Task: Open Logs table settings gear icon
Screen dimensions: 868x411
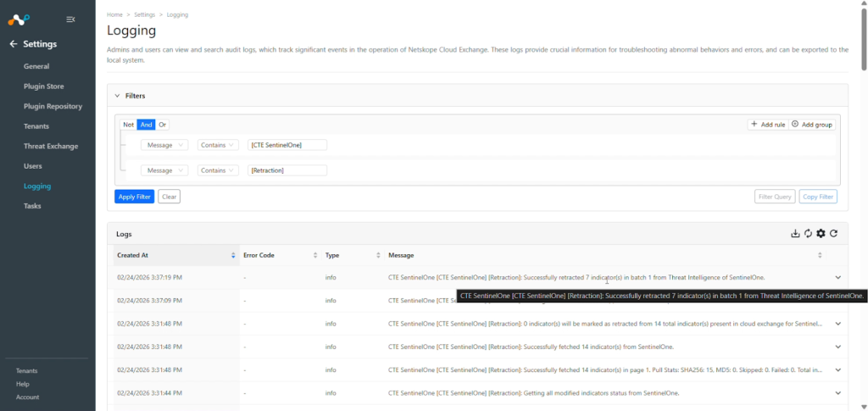Action: tap(821, 233)
